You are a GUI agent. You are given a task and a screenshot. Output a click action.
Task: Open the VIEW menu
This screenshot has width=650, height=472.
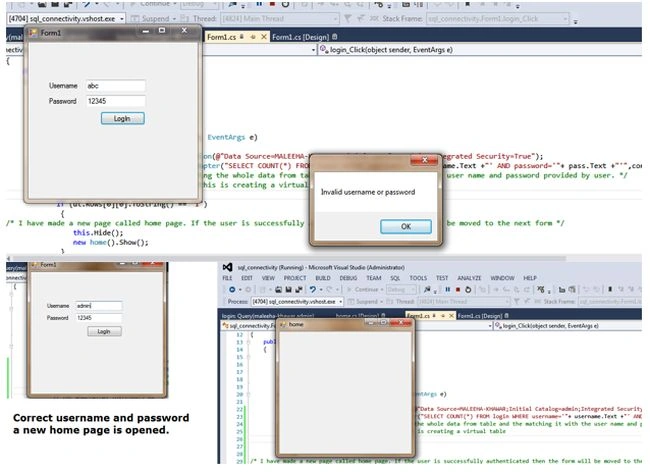tap(268, 278)
